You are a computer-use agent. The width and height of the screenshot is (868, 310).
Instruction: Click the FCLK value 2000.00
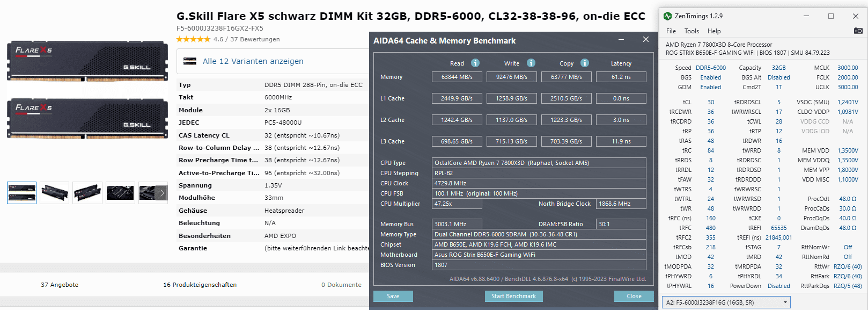(848, 77)
